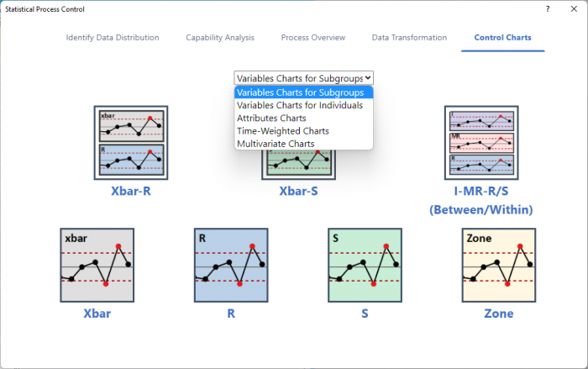
Task: Switch to Identify Data Distribution tab
Action: [x=113, y=38]
